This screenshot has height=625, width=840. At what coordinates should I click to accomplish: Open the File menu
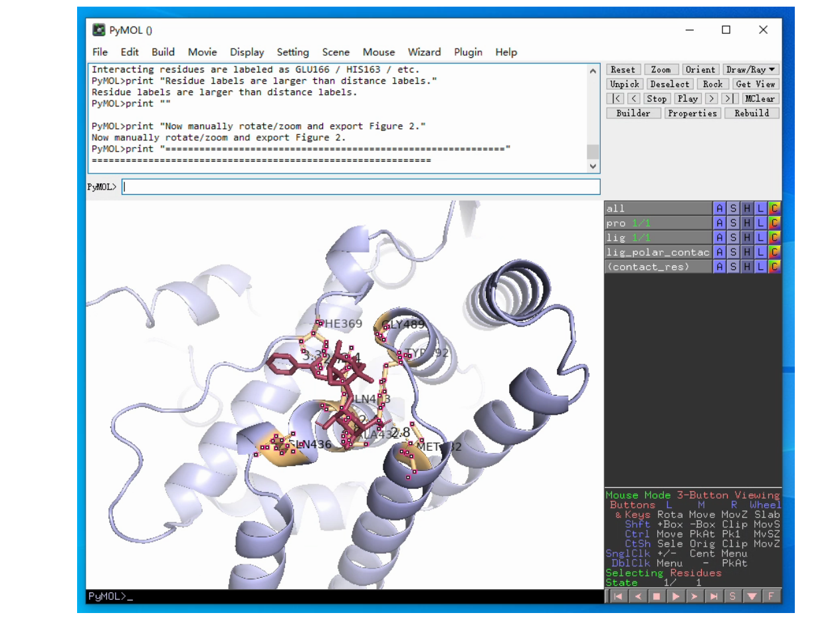pyautogui.click(x=100, y=52)
